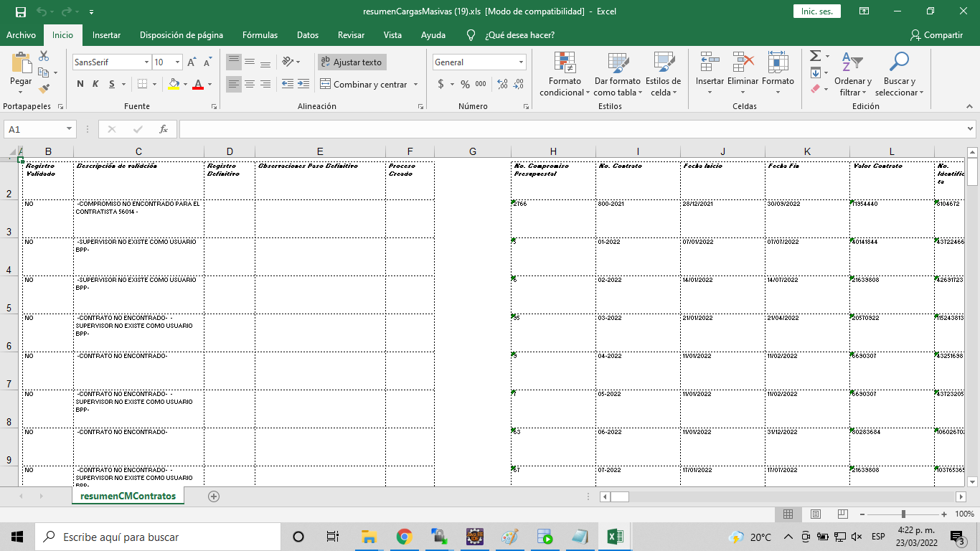Click the new sheet plus button
This screenshot has height=551, width=980.
[213, 496]
